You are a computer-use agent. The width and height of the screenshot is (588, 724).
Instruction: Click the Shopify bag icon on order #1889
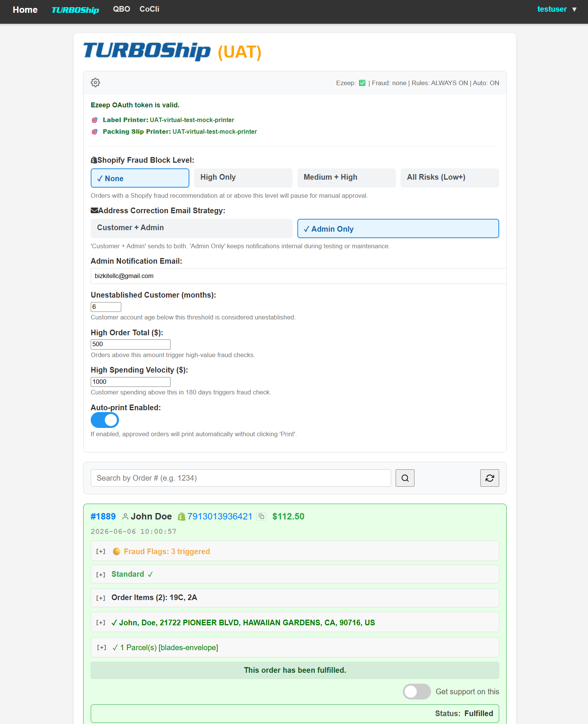coord(181,516)
